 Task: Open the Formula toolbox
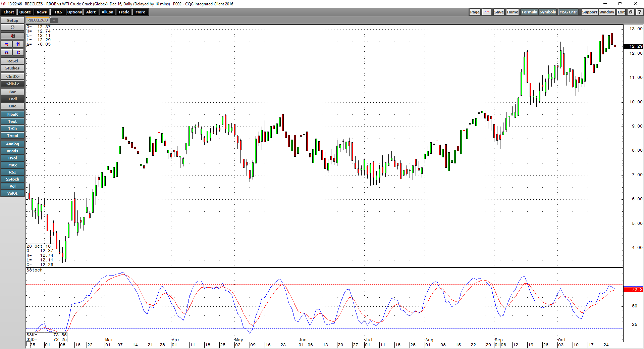(529, 12)
